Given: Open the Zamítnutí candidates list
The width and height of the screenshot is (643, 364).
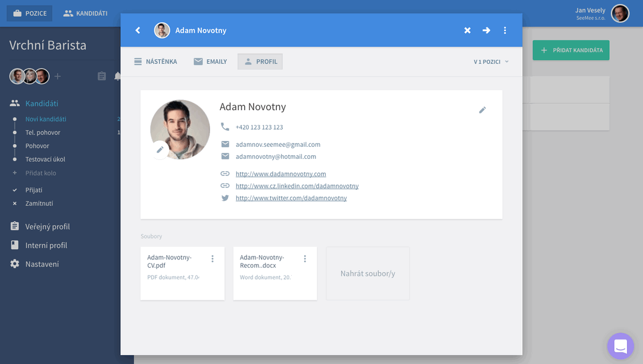Looking at the screenshot, I should [x=39, y=203].
